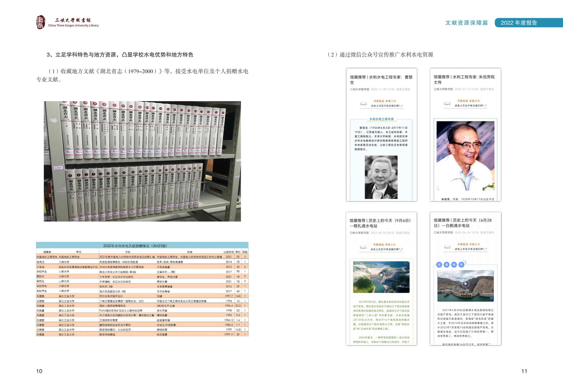Click the 册数 column header
The image size is (563, 392).
point(245,252)
